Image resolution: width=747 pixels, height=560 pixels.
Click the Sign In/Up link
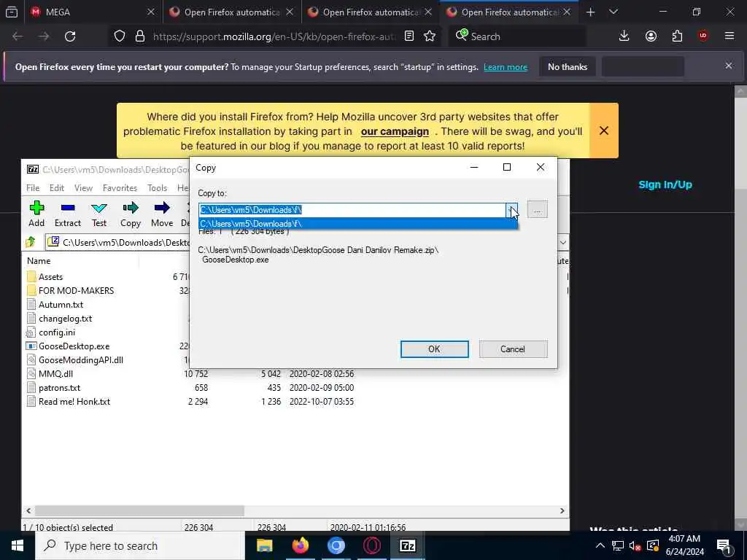(x=665, y=184)
